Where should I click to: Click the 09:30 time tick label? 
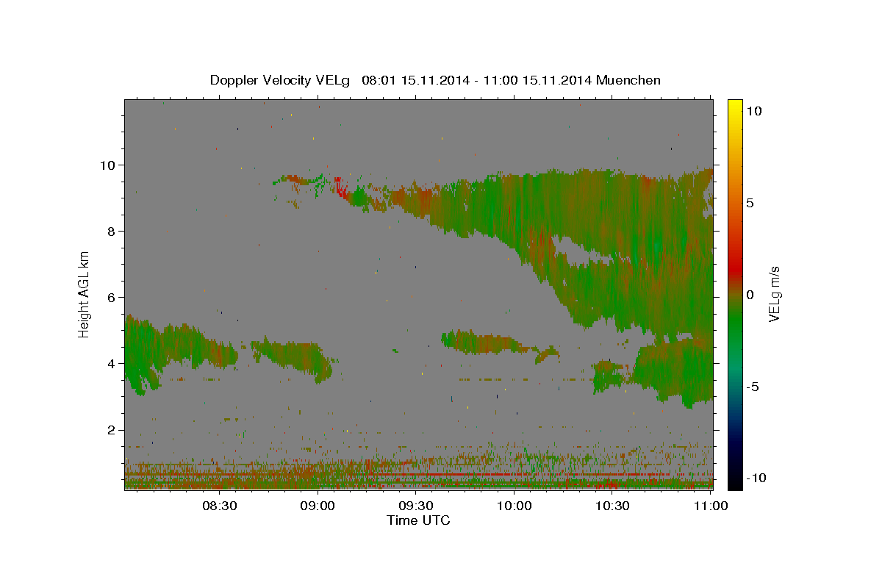pos(416,506)
